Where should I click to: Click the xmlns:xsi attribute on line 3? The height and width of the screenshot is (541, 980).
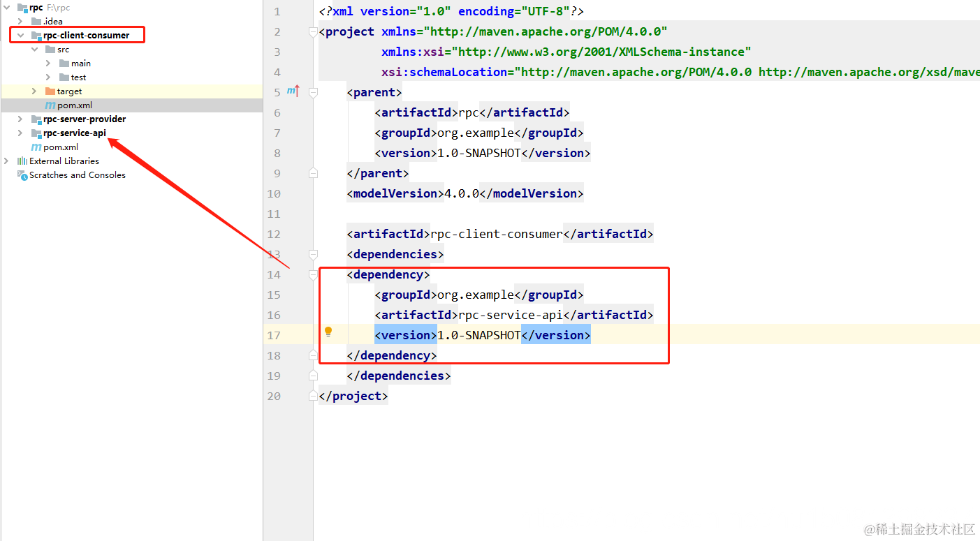(x=566, y=52)
